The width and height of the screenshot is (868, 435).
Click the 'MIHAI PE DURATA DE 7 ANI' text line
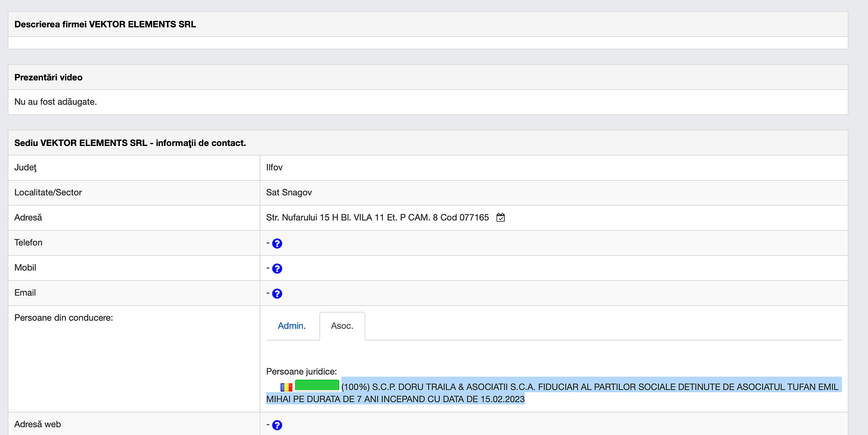(395, 399)
